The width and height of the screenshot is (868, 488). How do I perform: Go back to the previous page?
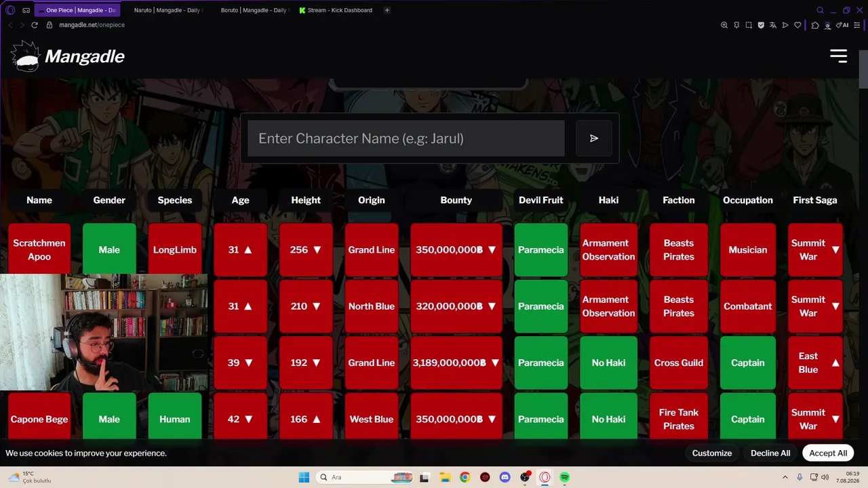[x=10, y=25]
